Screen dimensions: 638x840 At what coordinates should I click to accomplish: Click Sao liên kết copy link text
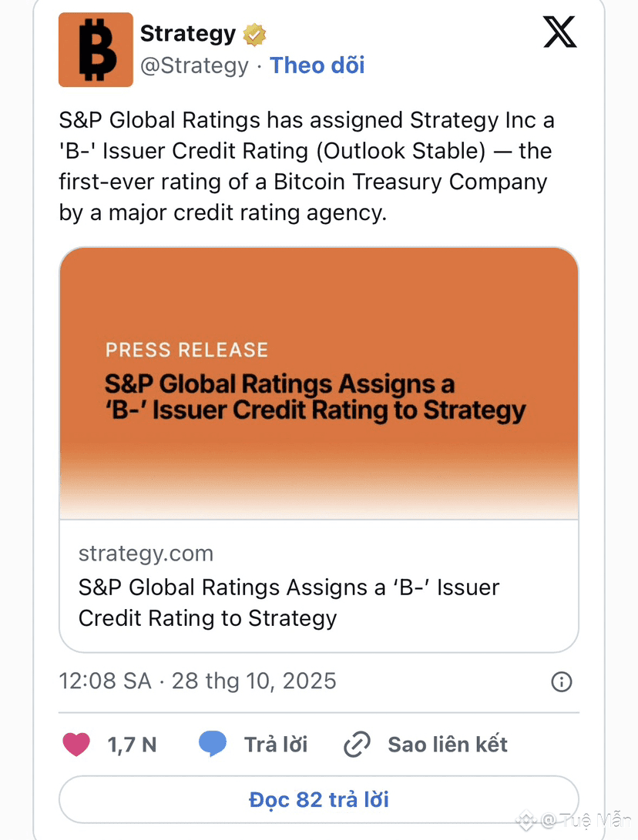tap(448, 745)
